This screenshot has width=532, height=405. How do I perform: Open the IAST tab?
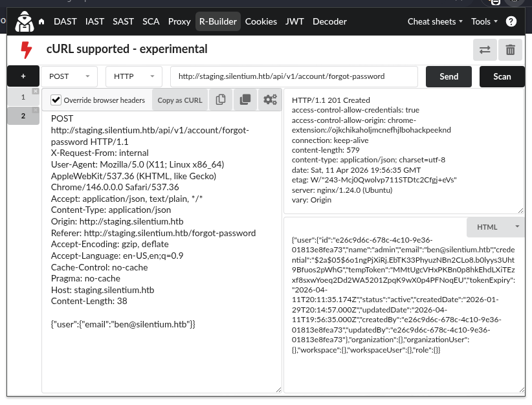click(x=94, y=21)
